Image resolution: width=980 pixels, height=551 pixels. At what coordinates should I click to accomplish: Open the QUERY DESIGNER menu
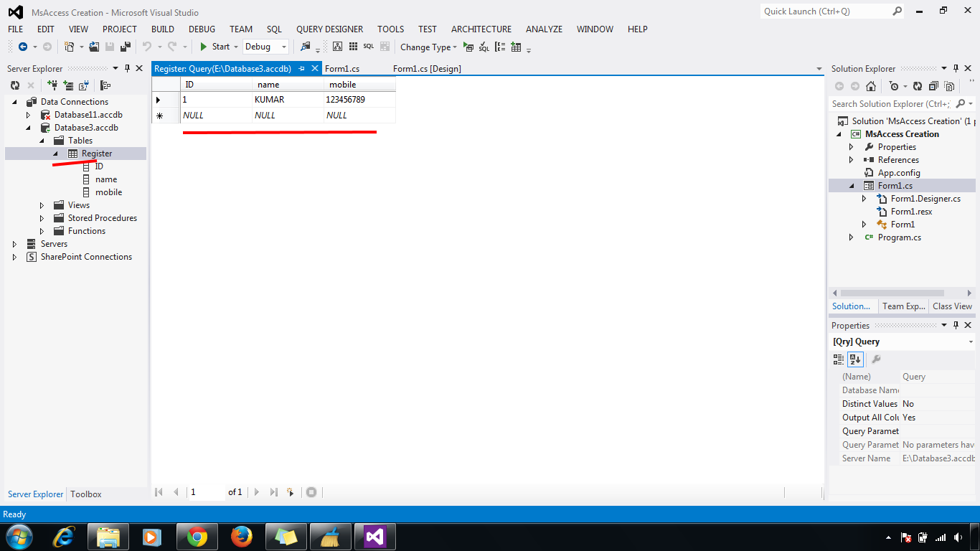pos(329,29)
